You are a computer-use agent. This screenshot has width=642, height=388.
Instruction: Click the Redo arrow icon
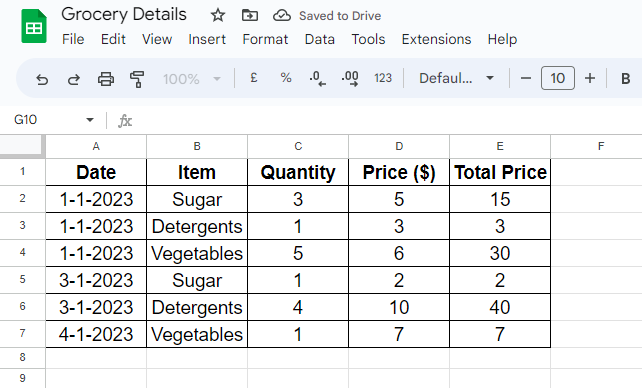74,79
